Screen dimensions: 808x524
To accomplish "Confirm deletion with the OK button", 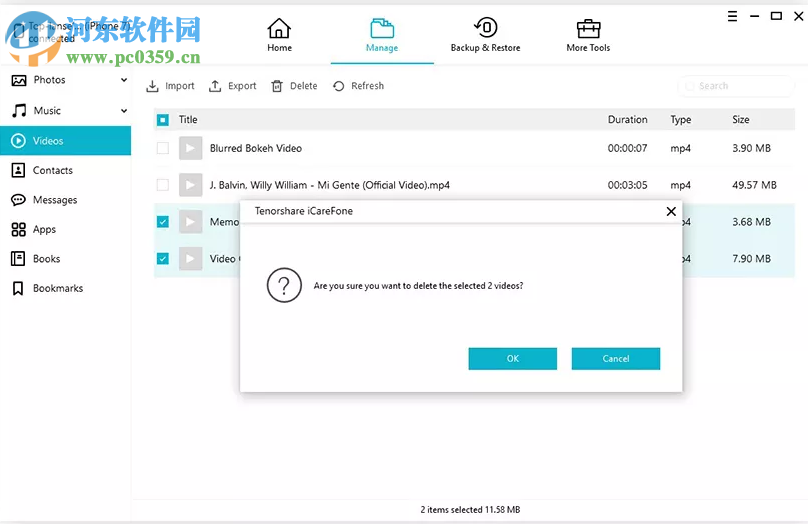I will pyautogui.click(x=513, y=359).
